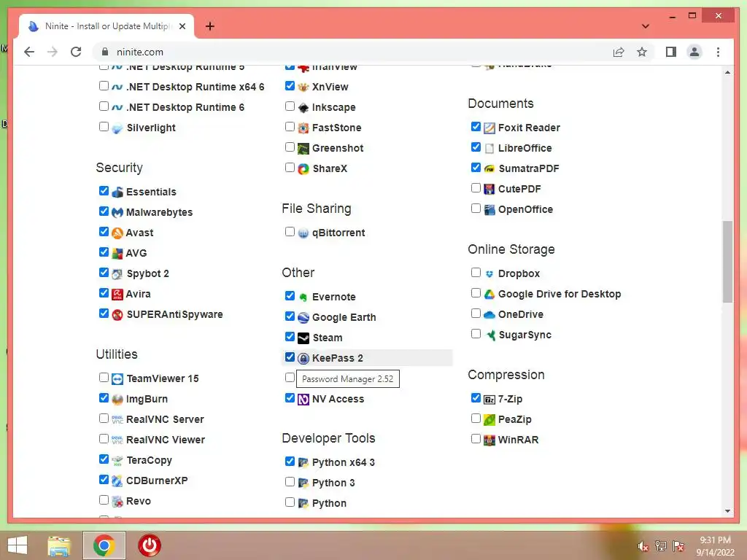
Task: Click the scrollbar down arrow
Action: [x=727, y=511]
